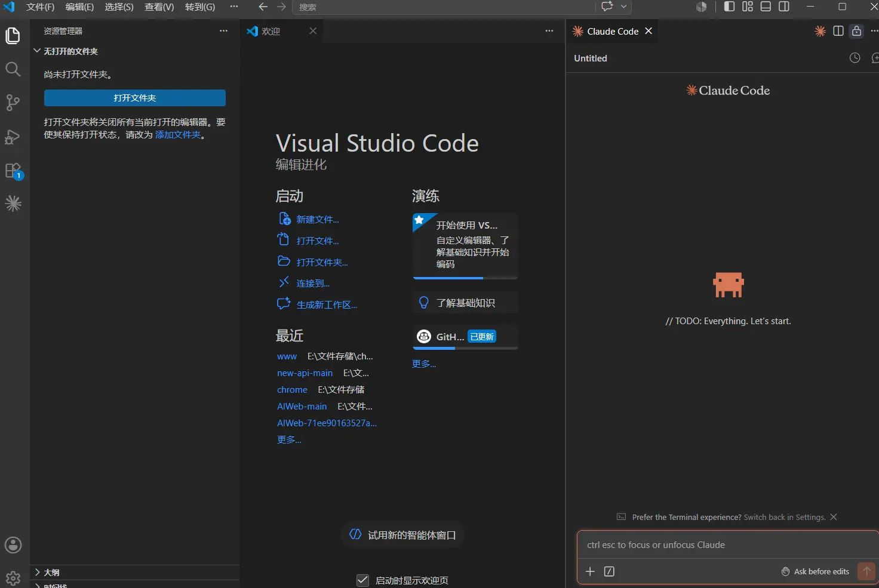This screenshot has width=879, height=588.
Task: Click the lightbulb icon of 了解基础知识
Action: tap(424, 303)
